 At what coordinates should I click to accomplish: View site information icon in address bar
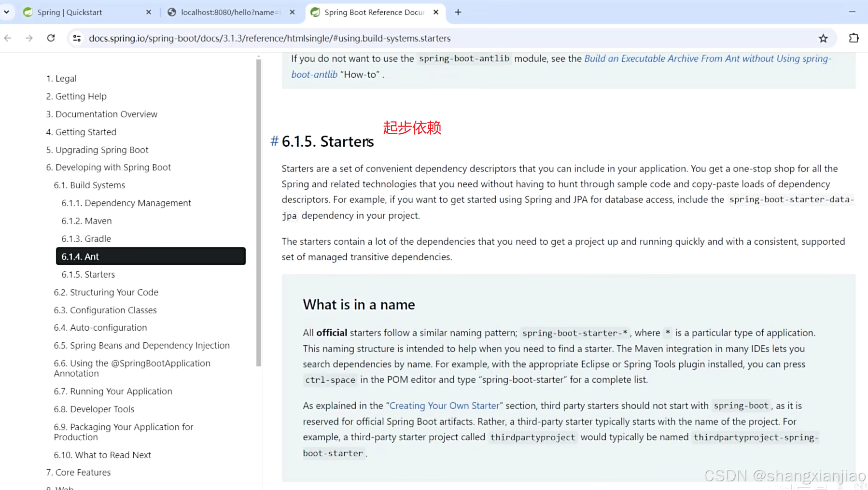77,38
